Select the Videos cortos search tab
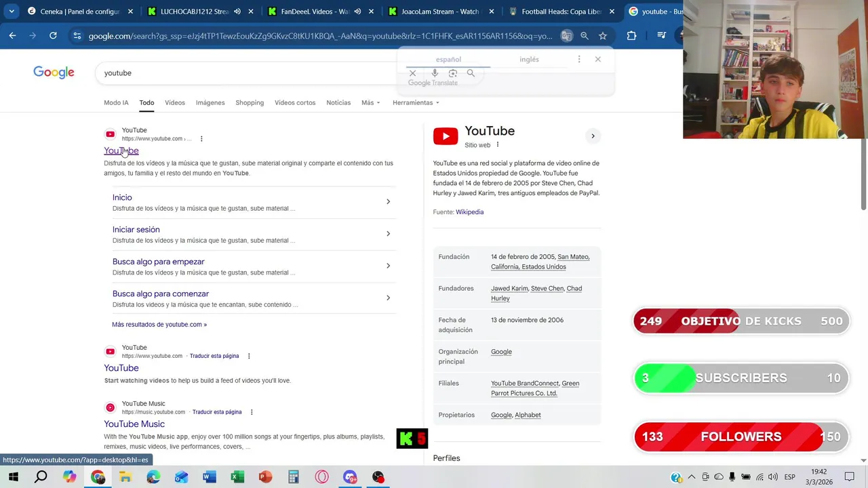This screenshot has height=488, width=868. coord(295,102)
